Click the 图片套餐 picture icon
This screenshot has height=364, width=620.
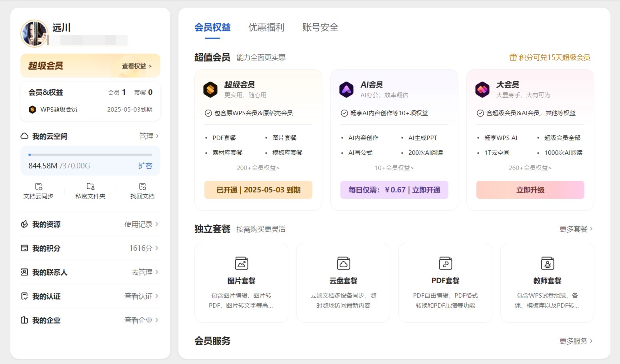click(242, 263)
